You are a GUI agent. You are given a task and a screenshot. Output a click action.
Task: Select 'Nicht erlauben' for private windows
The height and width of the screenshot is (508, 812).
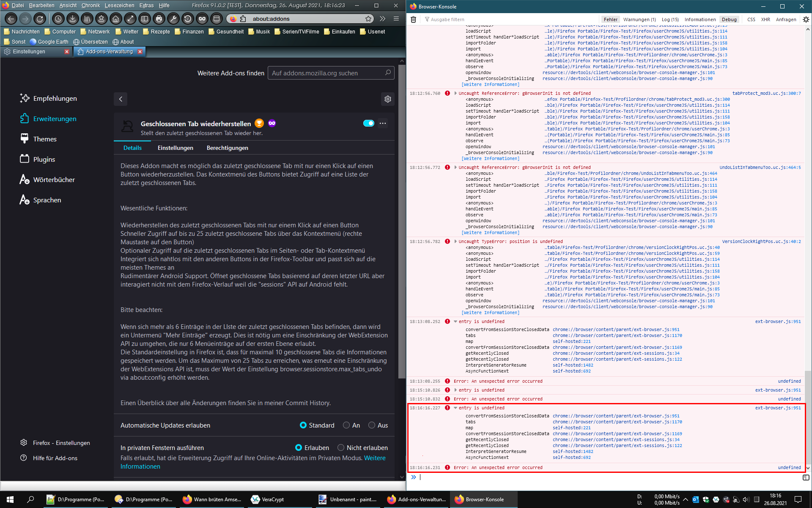pos(341,447)
